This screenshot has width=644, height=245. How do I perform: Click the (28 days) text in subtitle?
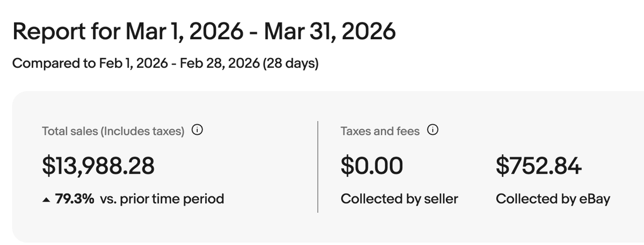291,63
